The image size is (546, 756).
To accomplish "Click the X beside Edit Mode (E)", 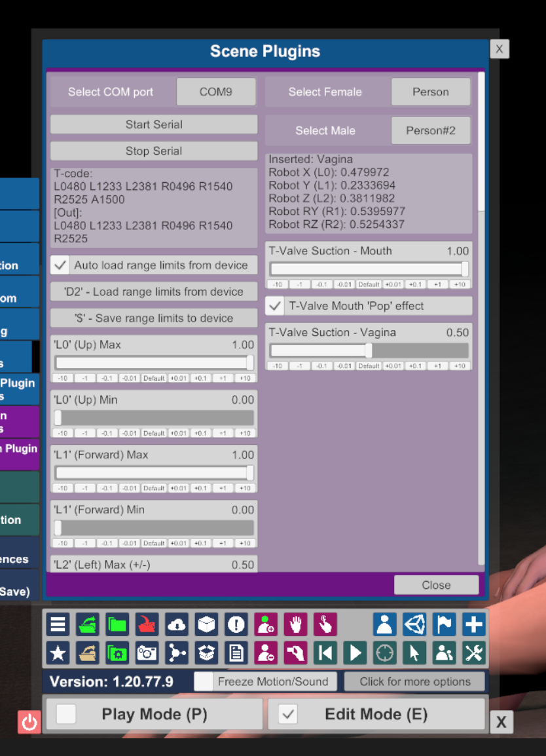I will pos(501,722).
